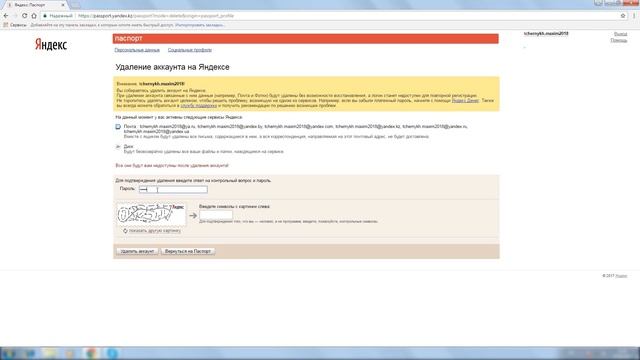Open the Сервисы apps shortcut in bookmarks bar
Image resolution: width=640 pixels, height=360 pixels.
tap(15, 25)
